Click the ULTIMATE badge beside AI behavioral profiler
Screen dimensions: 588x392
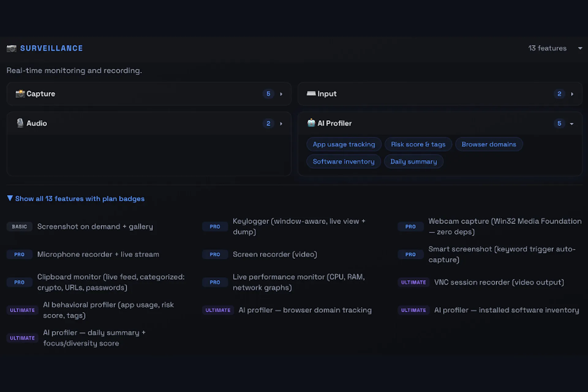tap(22, 310)
